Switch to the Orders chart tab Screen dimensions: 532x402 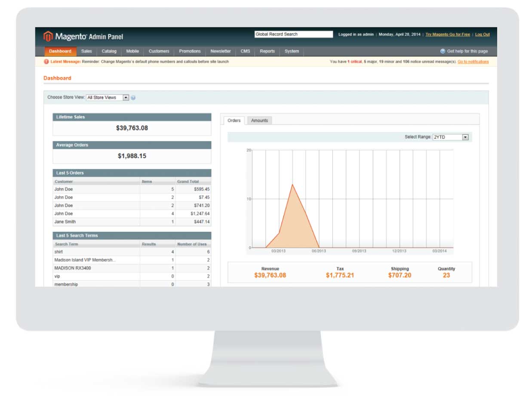click(x=234, y=121)
